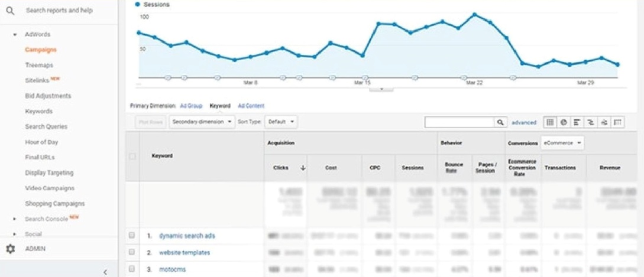Switch to the Performance bar view
This screenshot has width=644, height=277.
[577, 122]
